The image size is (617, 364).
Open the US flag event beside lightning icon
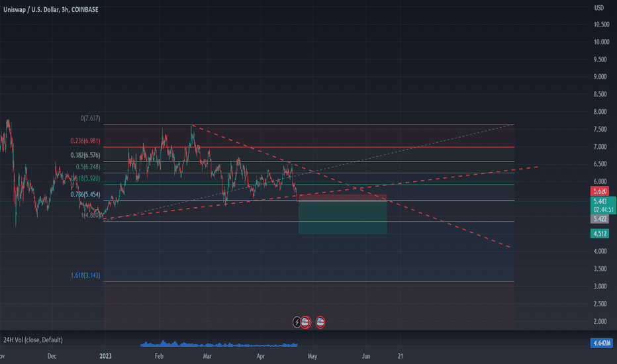tap(306, 322)
